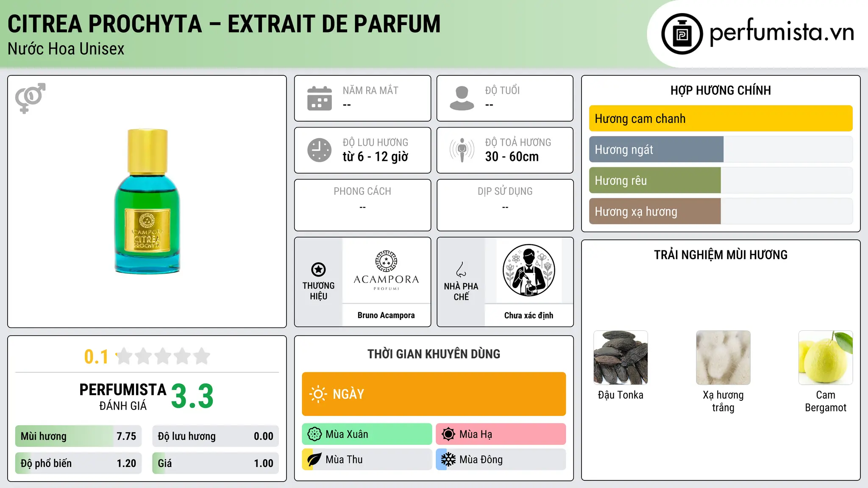Click the Giá 1.00 score bar
The image size is (868, 488).
215,463
